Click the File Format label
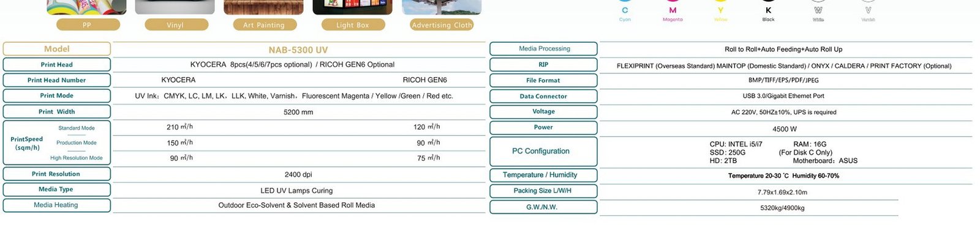This screenshot has height=239, width=980. click(x=544, y=81)
